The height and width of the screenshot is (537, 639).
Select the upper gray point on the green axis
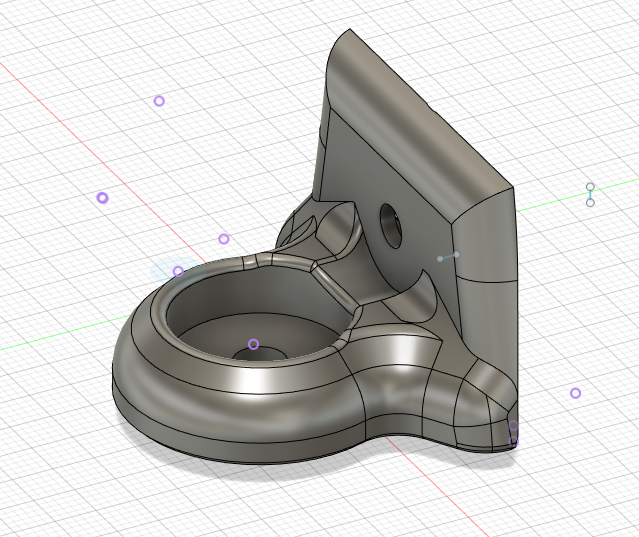[x=590, y=187]
